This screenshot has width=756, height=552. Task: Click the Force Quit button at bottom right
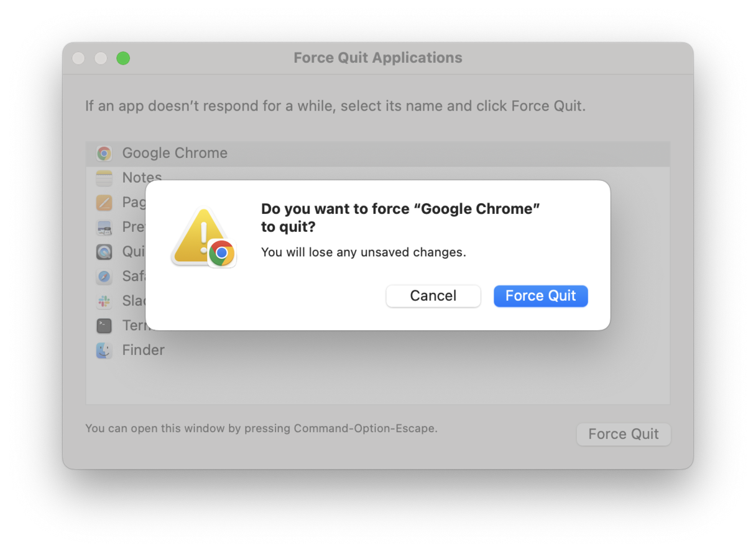pyautogui.click(x=624, y=434)
